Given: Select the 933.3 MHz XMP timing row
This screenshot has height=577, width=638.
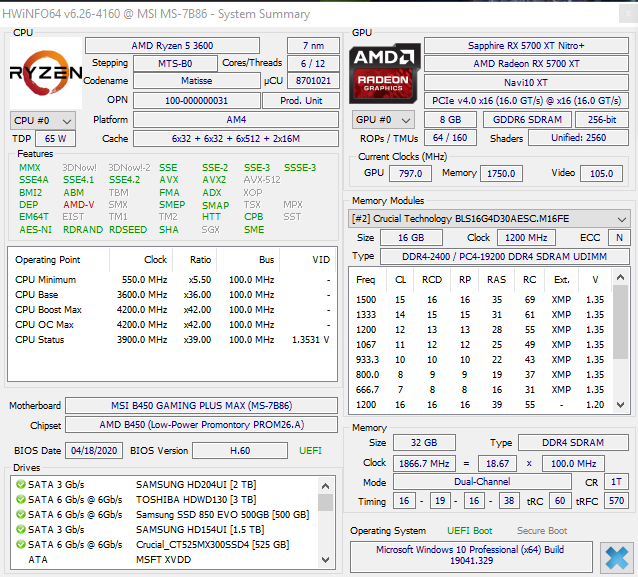Looking at the screenshot, I should tap(481, 360).
